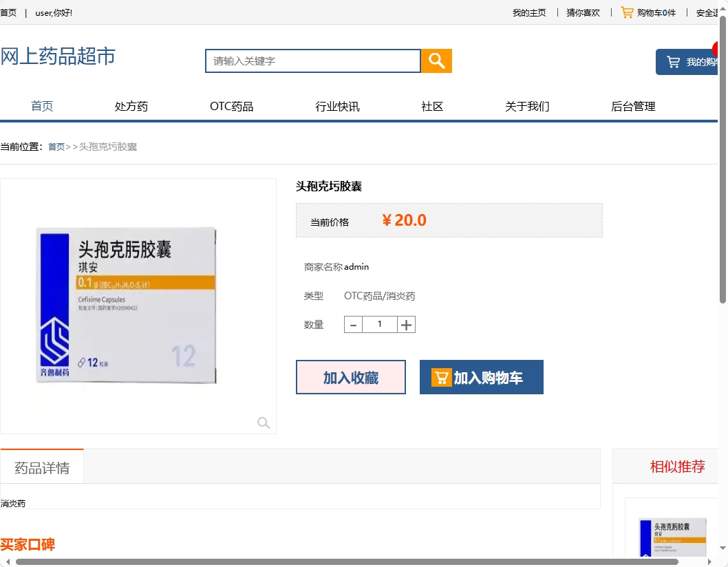Click the plus icon to increase quantity
The width and height of the screenshot is (728, 567).
[406, 324]
